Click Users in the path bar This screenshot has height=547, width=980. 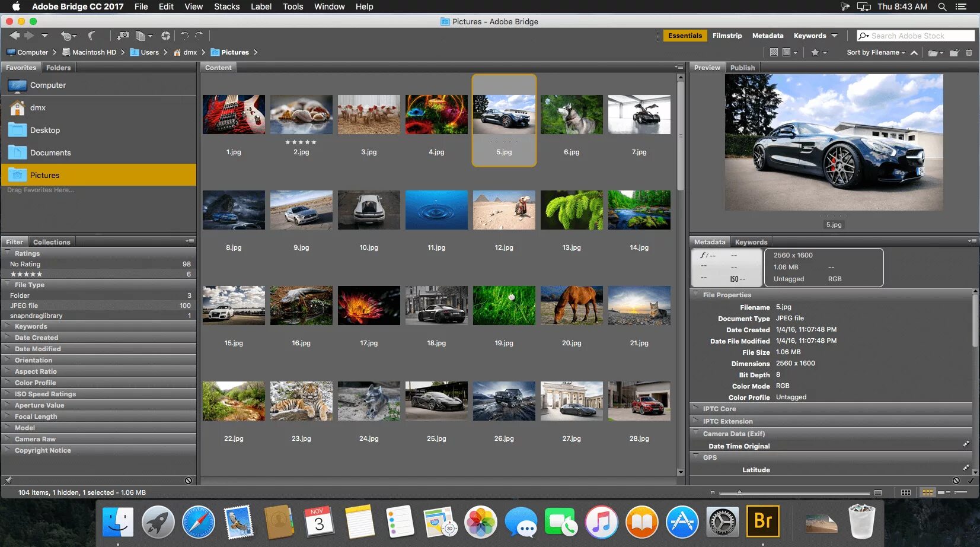(145, 52)
